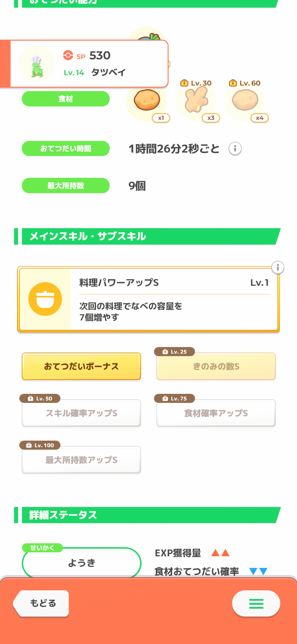Select the おてつだいボーナス sub skill
297x644 pixels.
point(81,366)
